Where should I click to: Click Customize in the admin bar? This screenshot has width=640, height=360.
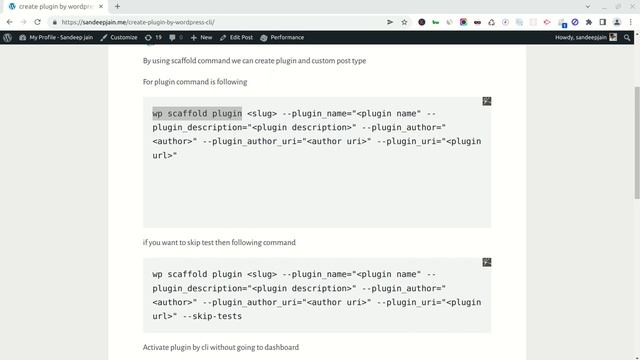point(119,38)
